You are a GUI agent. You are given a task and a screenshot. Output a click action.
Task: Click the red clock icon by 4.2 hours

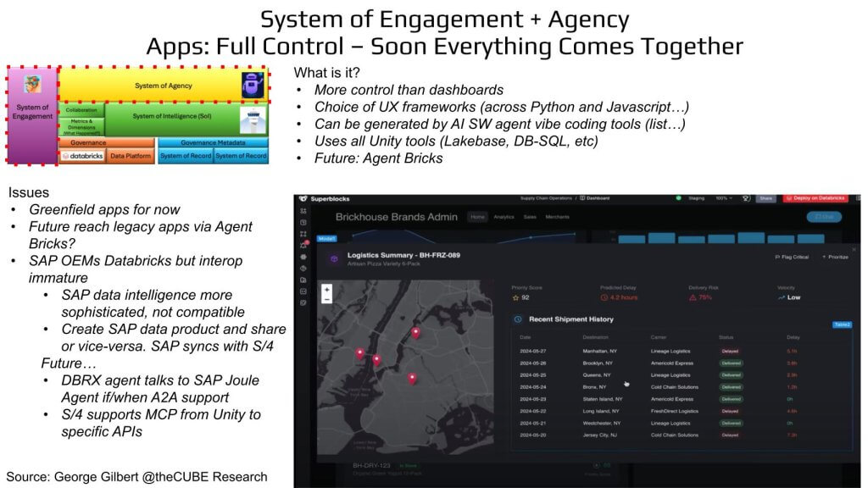[x=604, y=297]
